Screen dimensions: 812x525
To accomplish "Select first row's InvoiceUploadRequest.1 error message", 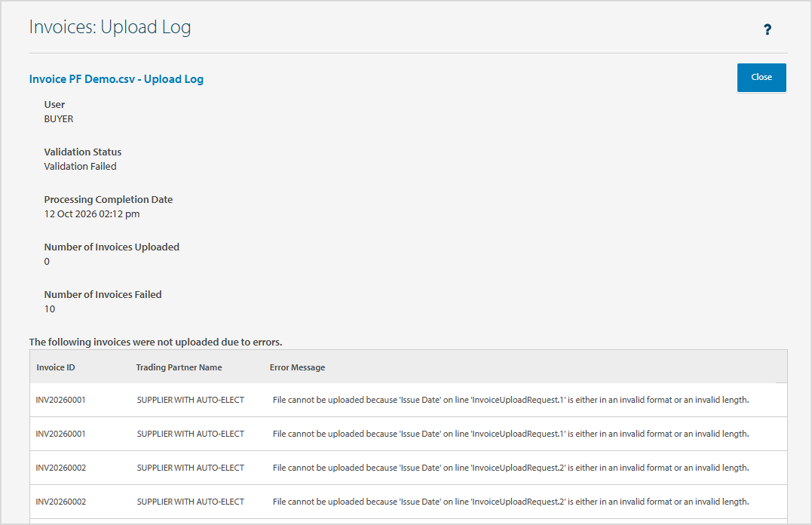I will tap(510, 400).
